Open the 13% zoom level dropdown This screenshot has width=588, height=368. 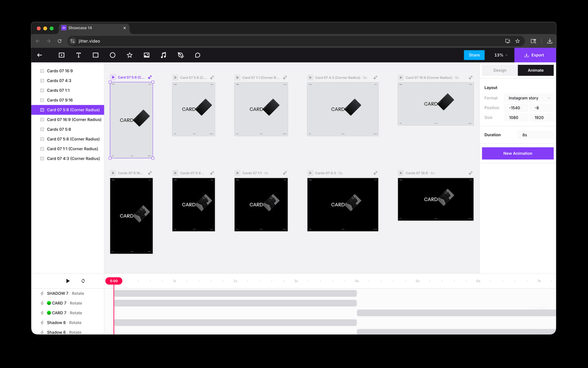click(501, 55)
